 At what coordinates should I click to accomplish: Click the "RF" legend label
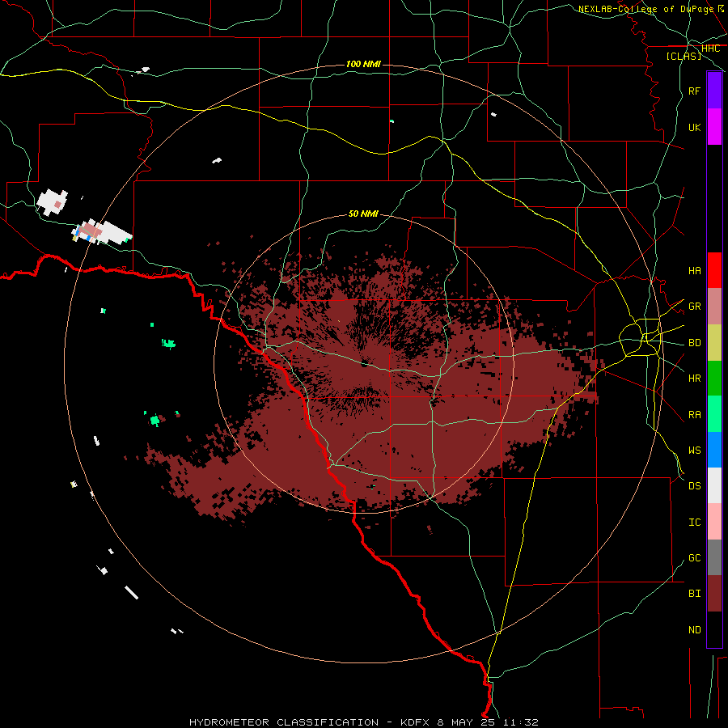coord(694,91)
